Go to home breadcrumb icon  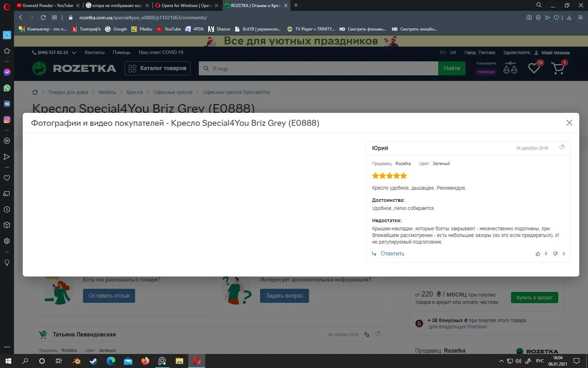(35, 92)
